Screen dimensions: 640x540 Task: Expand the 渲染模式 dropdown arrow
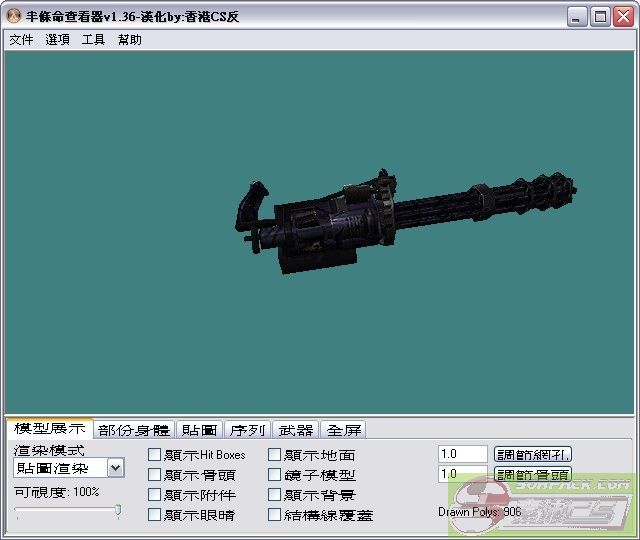[x=116, y=468]
